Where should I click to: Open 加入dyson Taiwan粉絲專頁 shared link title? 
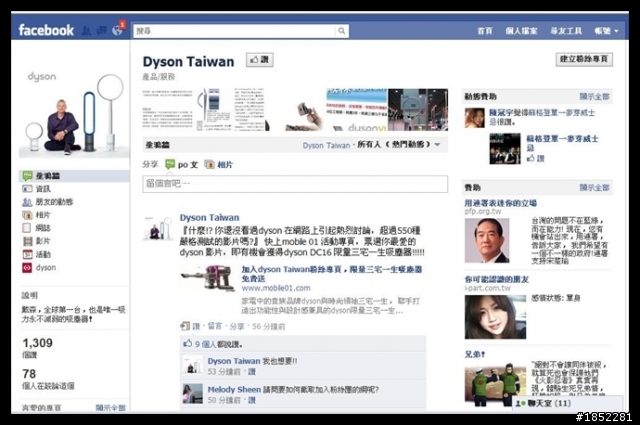point(331,274)
